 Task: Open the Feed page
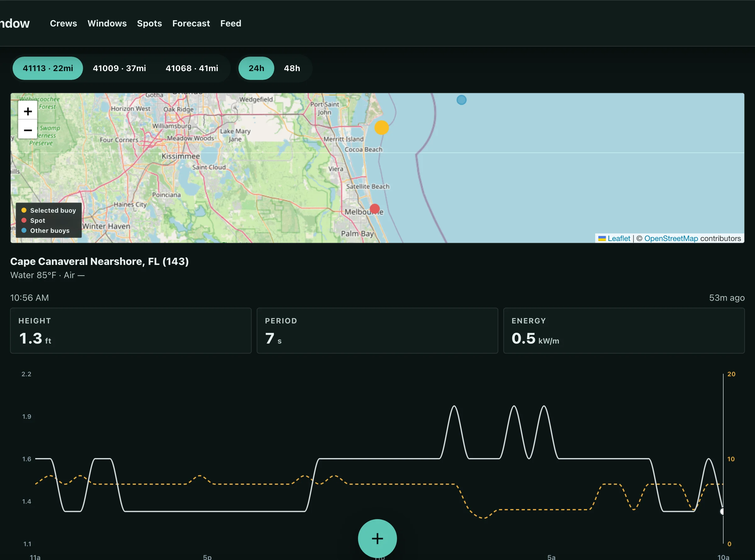[231, 23]
